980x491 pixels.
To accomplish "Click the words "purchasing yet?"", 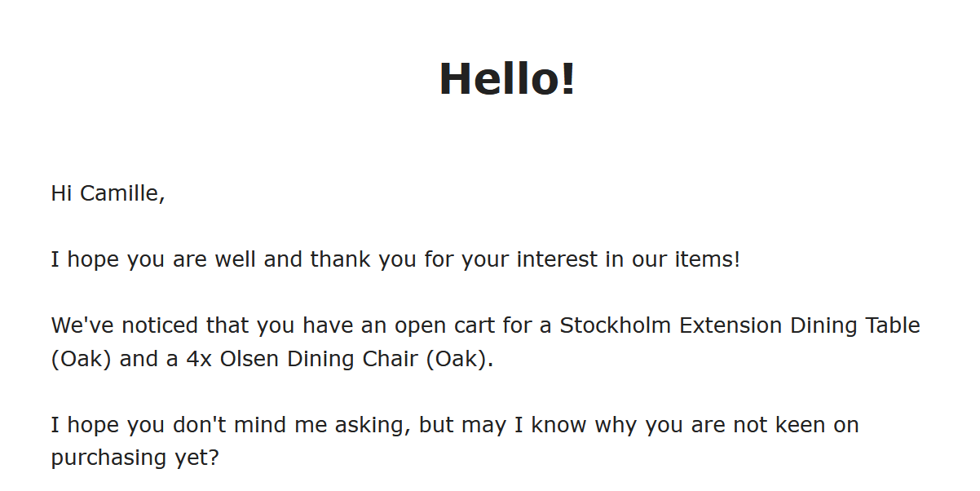I will [135, 458].
